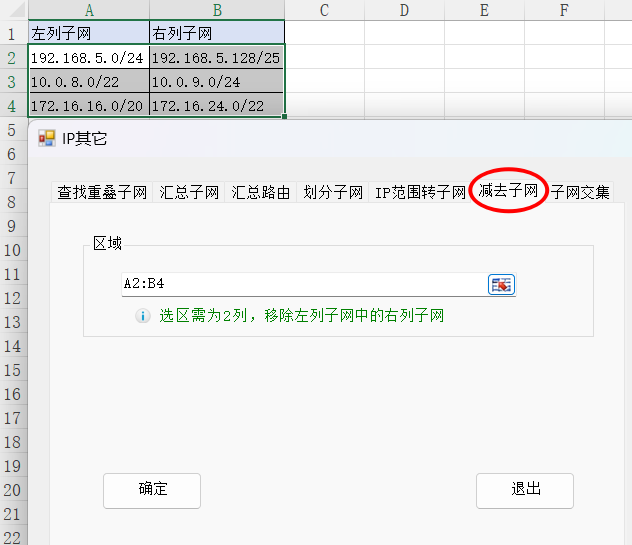
Task: Open the IP范围转子网 tab
Action: 420,192
